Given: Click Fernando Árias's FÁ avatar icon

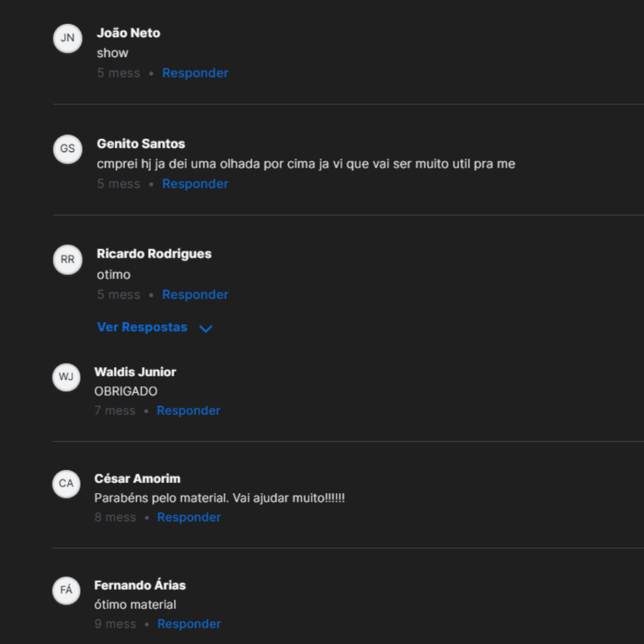Looking at the screenshot, I should point(66,590).
